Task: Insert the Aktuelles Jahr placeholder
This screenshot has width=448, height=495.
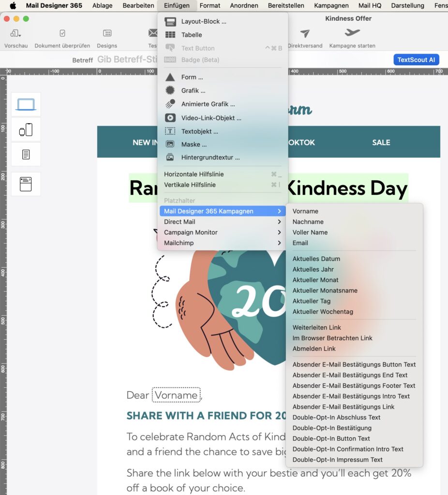Action: (354, 269)
